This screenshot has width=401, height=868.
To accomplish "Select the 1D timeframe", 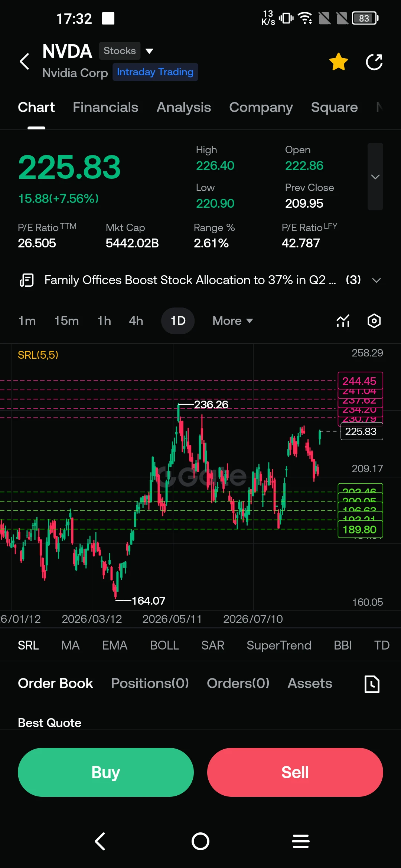I will [x=178, y=321].
